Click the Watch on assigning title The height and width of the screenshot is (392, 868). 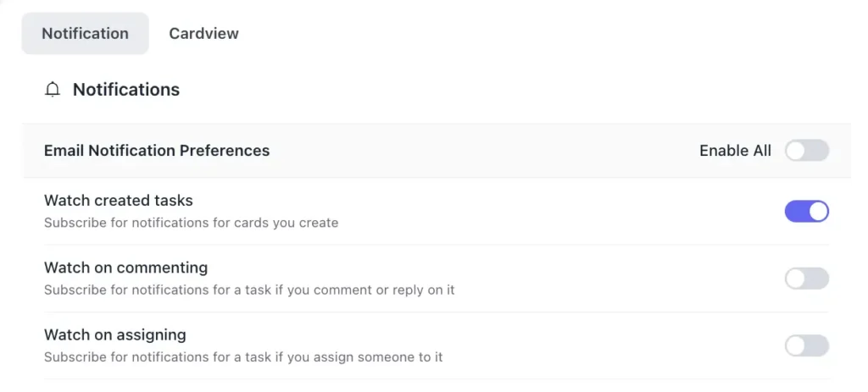115,334
